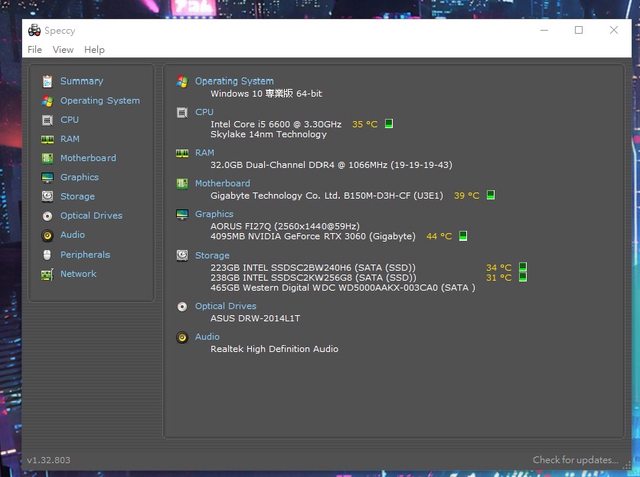The height and width of the screenshot is (477, 640).
Task: Open the File menu
Action: [35, 50]
